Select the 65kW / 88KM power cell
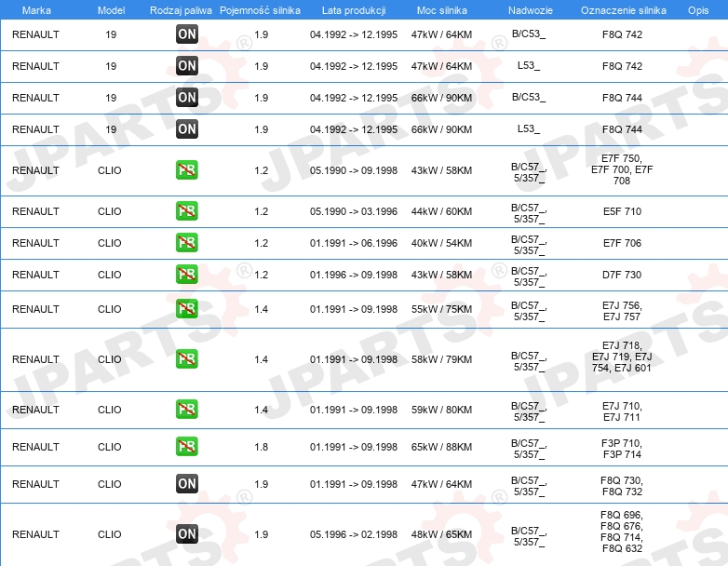Viewport: 728px width, 566px height. coord(441,447)
